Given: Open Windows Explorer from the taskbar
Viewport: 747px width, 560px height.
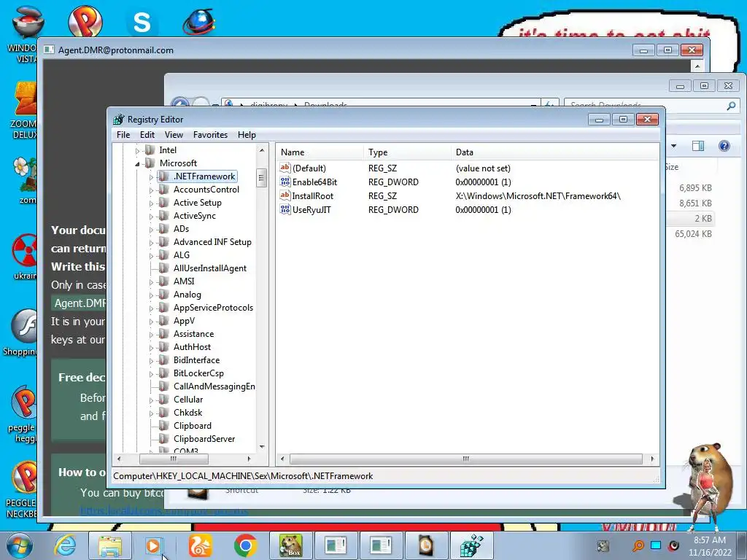Looking at the screenshot, I should (110, 545).
